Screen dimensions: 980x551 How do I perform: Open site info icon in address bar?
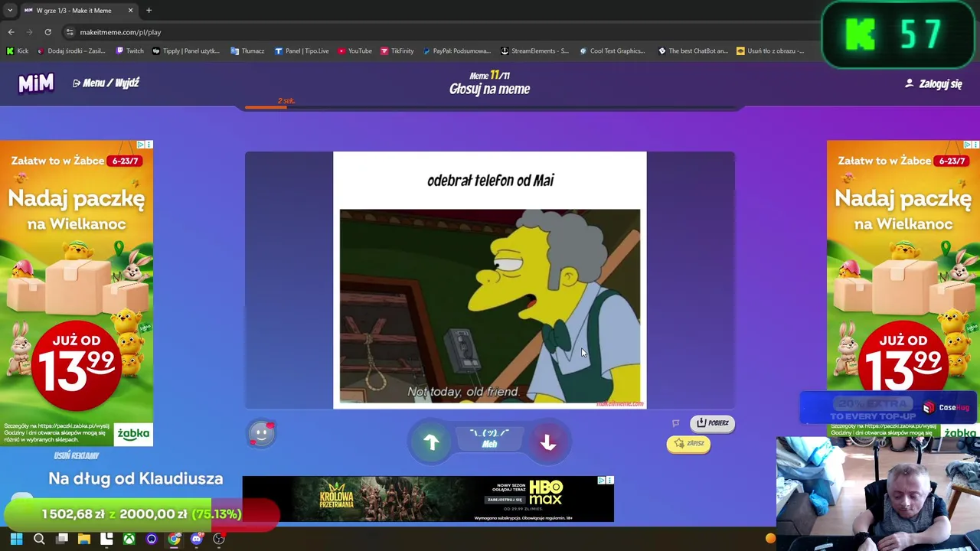click(x=70, y=32)
